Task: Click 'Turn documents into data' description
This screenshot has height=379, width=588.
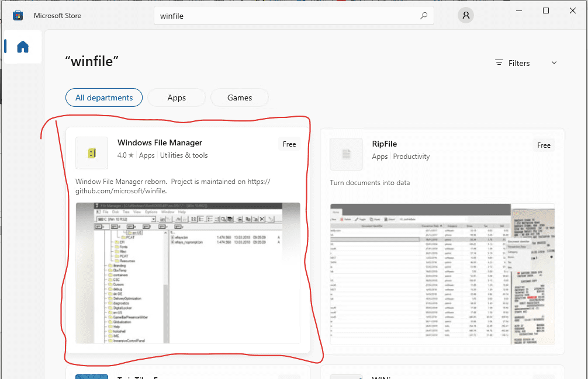Action: pyautogui.click(x=370, y=183)
